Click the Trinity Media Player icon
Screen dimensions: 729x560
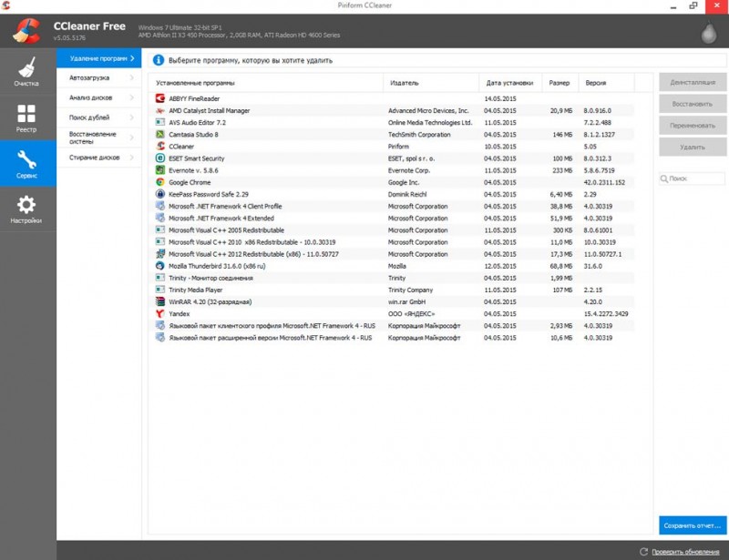160,290
